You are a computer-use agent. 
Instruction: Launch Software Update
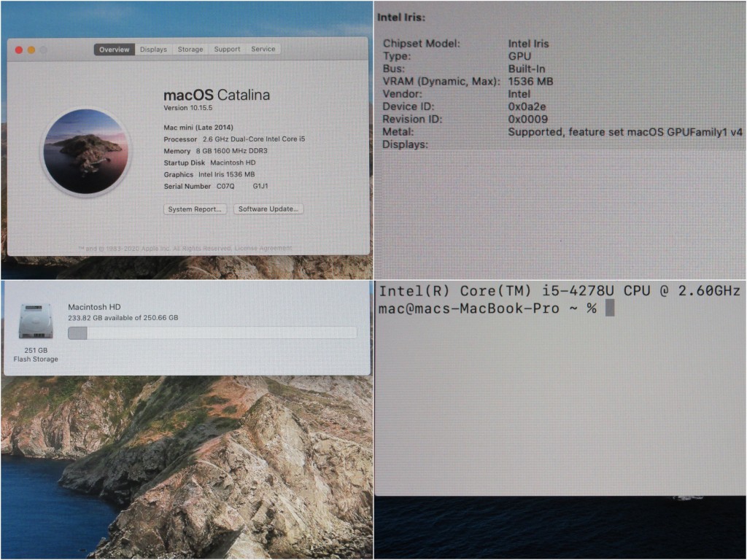[268, 209]
